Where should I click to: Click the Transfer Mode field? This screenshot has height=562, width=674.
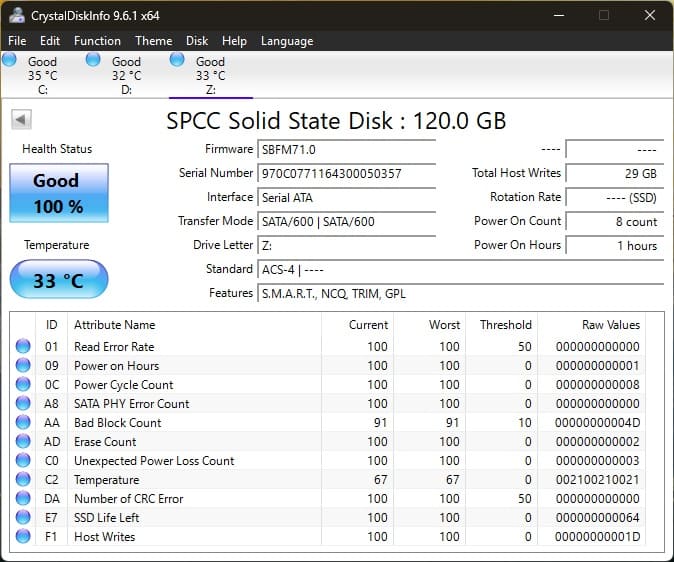[x=346, y=222]
